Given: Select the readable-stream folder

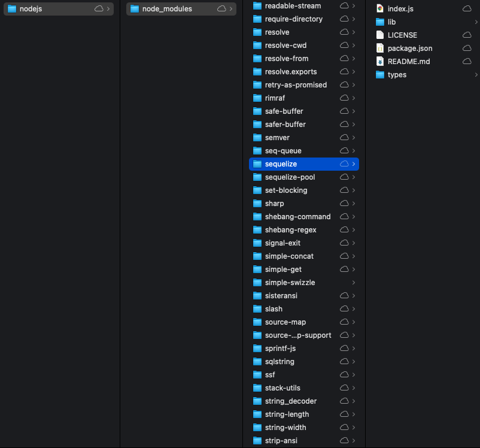Looking at the screenshot, I should click(304, 6).
